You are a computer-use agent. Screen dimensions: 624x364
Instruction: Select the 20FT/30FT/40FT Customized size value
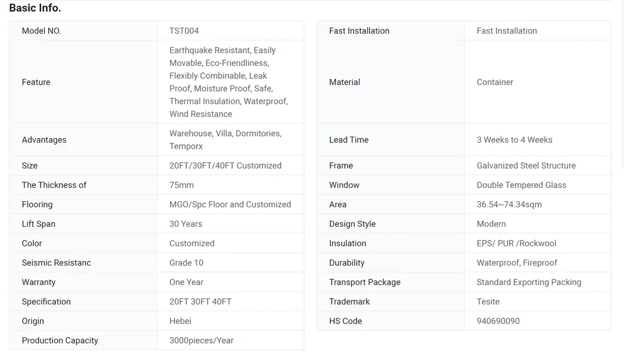225,166
